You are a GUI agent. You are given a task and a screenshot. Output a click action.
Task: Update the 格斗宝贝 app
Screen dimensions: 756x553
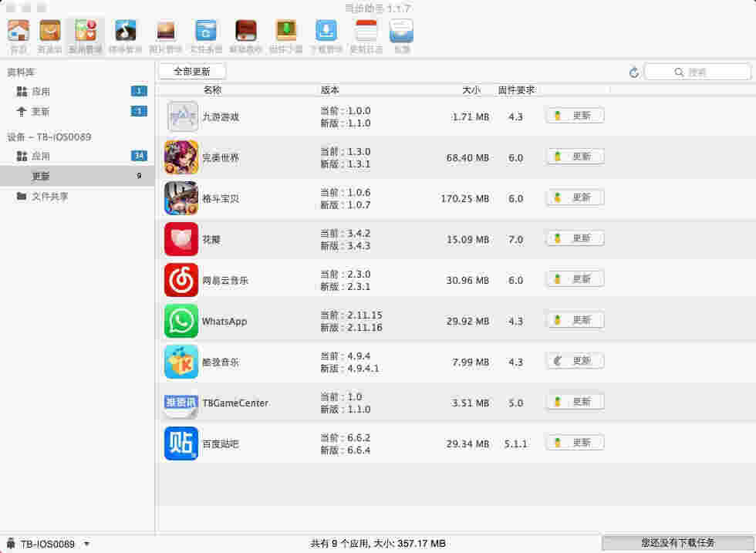tap(575, 197)
